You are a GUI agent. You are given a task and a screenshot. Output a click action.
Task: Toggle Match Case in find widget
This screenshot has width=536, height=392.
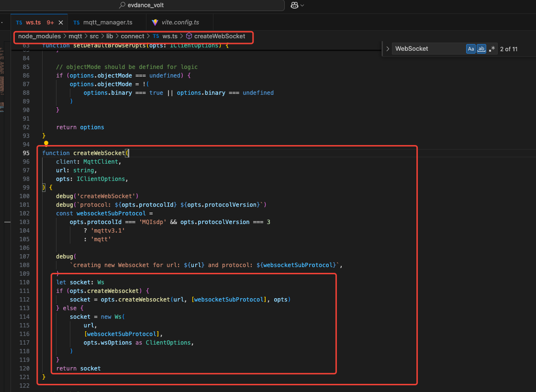tap(471, 49)
